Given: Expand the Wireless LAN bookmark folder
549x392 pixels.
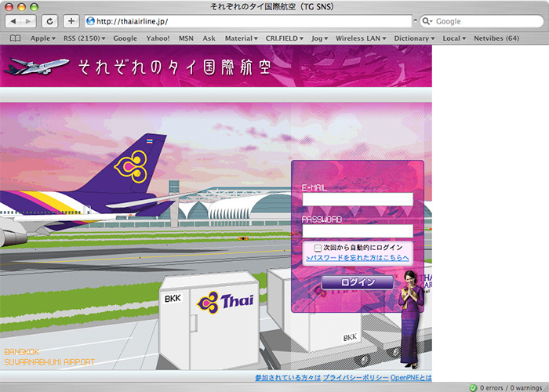Looking at the screenshot, I should tap(361, 38).
